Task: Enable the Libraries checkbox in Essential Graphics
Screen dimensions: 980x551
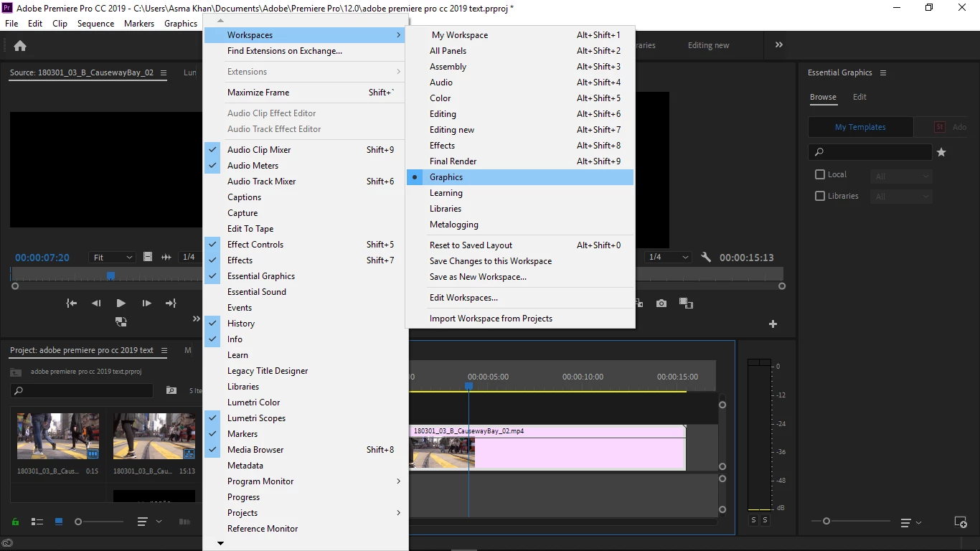Action: (820, 196)
